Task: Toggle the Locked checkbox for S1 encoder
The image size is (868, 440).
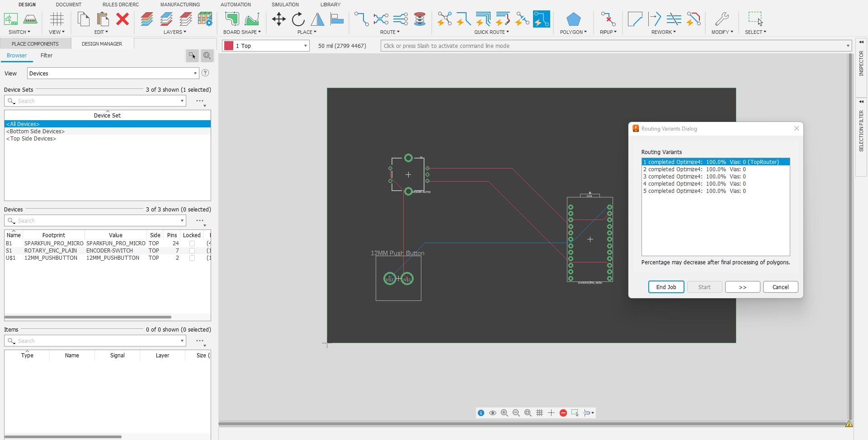Action: point(192,251)
